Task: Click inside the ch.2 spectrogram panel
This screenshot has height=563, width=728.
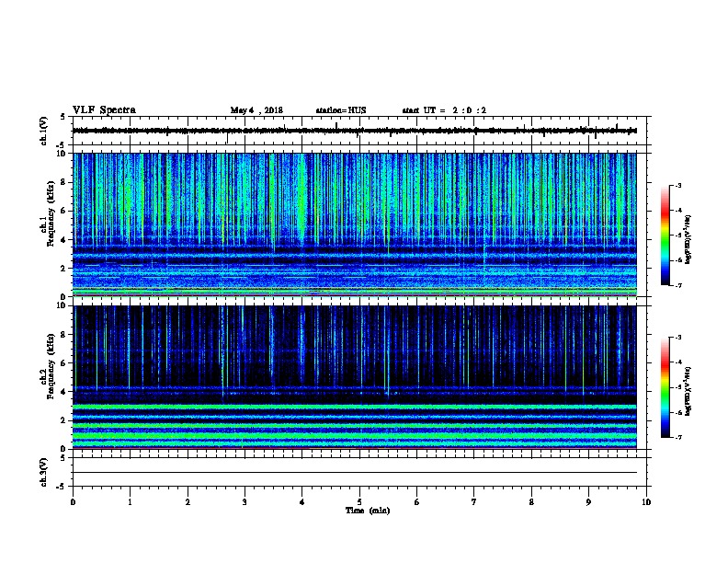Action: (x=355, y=377)
